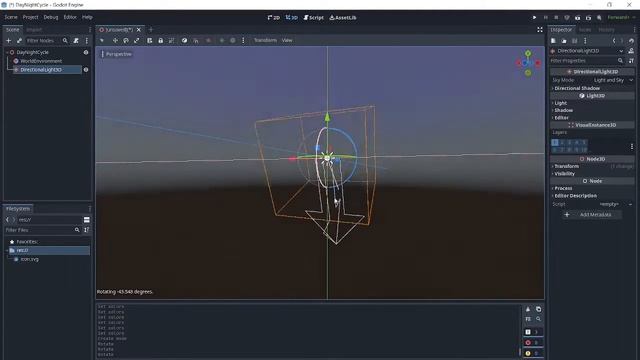Toggle visibility of DirectionalLight3D node
Viewport: 640px width, 360px height.
[86, 70]
